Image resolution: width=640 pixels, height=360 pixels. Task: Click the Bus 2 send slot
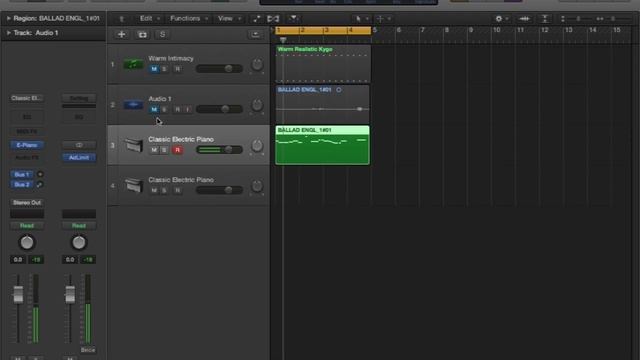coord(22,184)
